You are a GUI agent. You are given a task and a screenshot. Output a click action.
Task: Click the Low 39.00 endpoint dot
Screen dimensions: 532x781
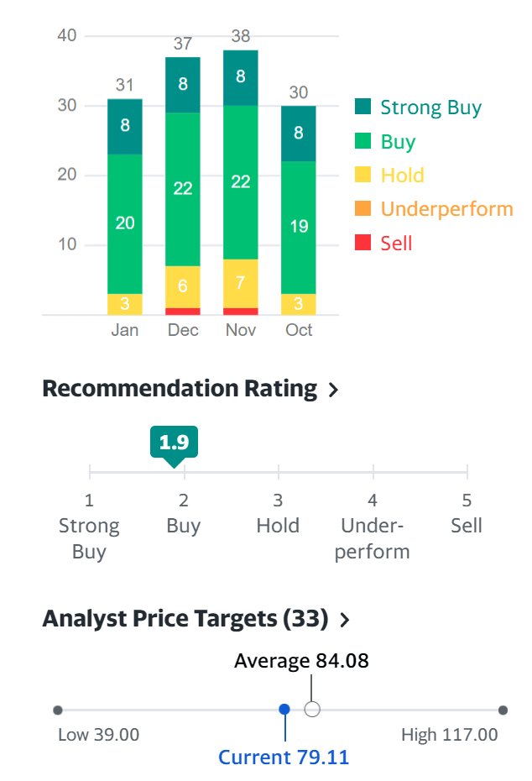(x=57, y=710)
